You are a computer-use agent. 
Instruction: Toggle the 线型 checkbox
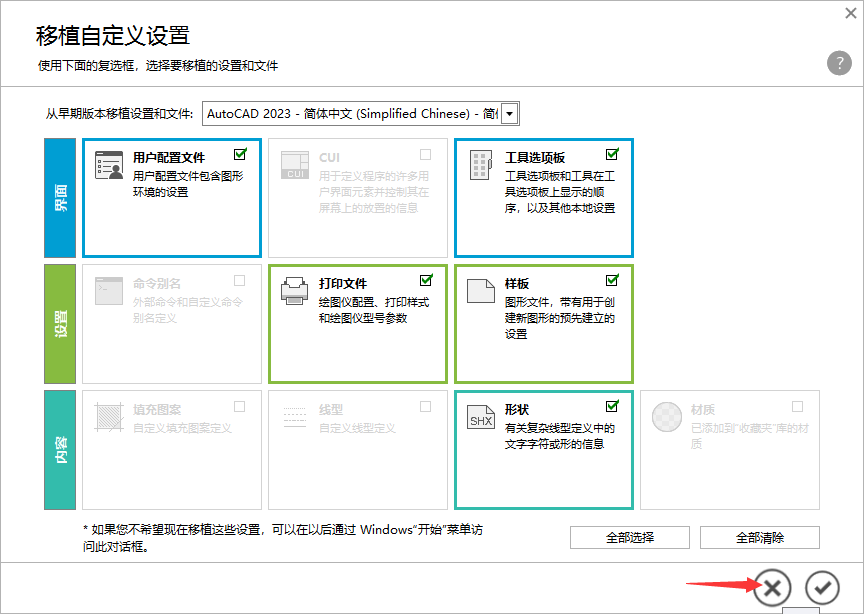point(425,407)
